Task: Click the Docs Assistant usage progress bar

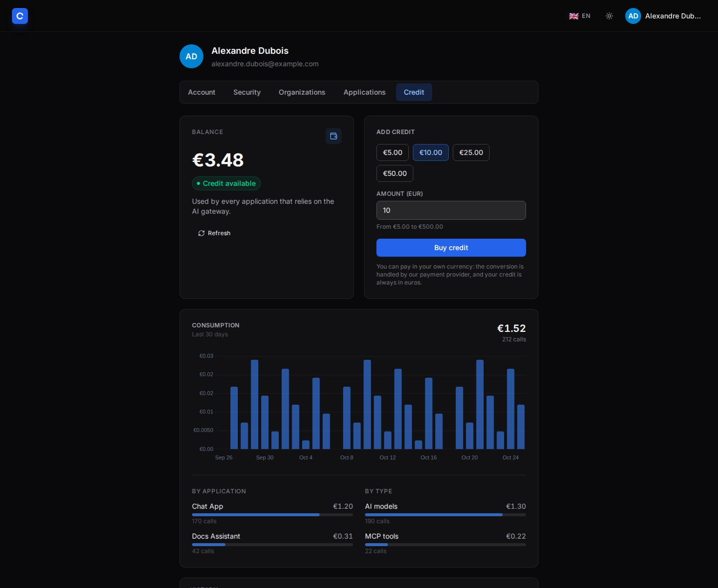Action: (x=272, y=545)
